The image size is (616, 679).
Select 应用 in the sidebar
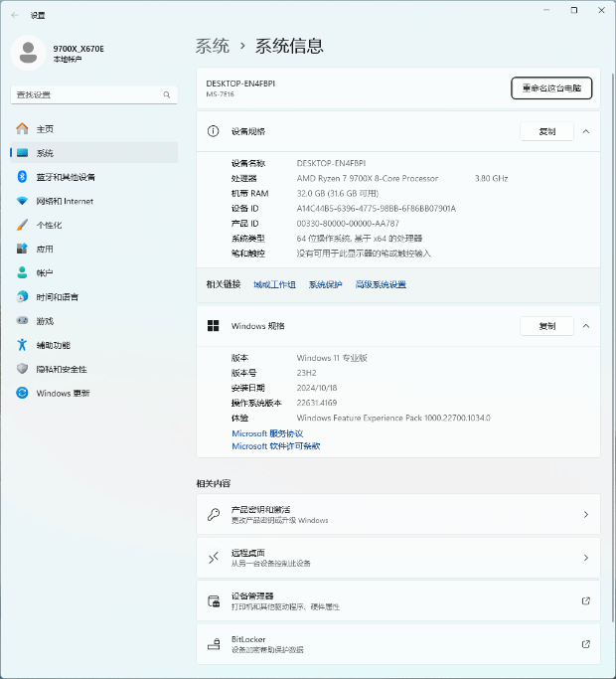point(94,249)
